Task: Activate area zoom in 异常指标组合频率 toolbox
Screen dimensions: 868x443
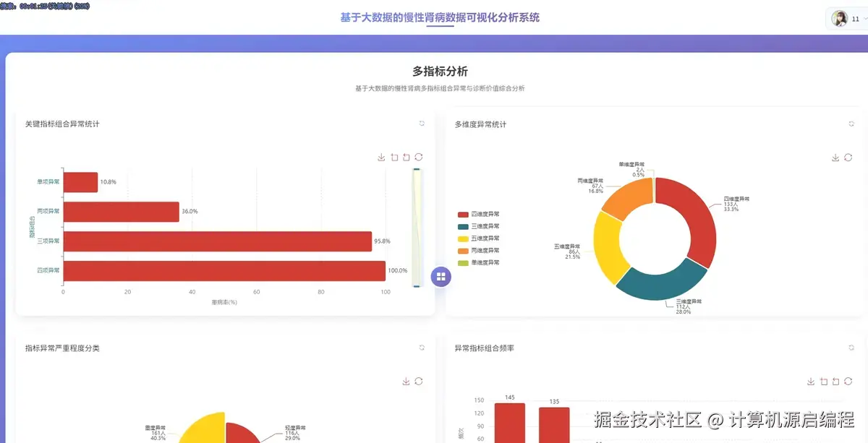Action: click(823, 382)
